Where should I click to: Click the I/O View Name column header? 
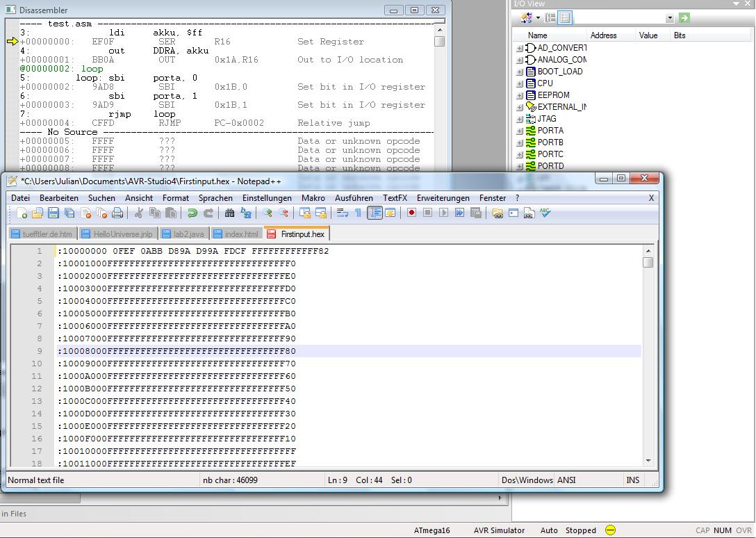pos(537,35)
